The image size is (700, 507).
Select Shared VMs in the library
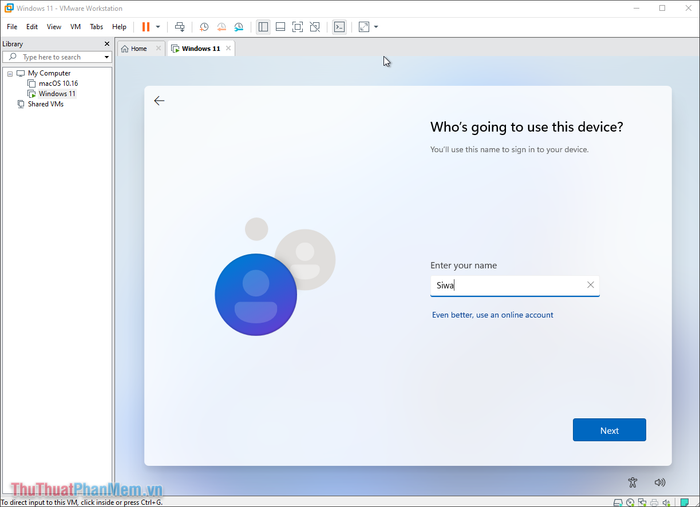[46, 104]
